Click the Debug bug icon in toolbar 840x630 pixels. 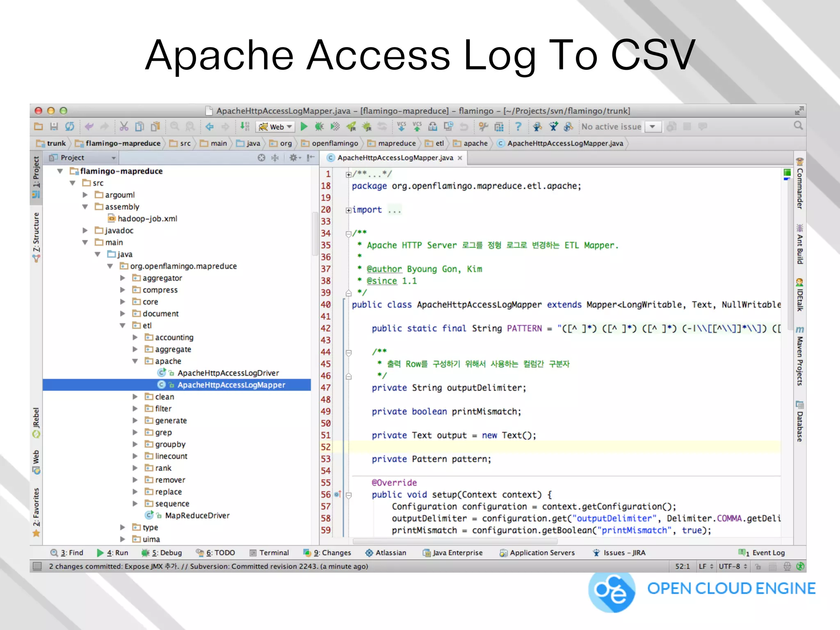319,127
